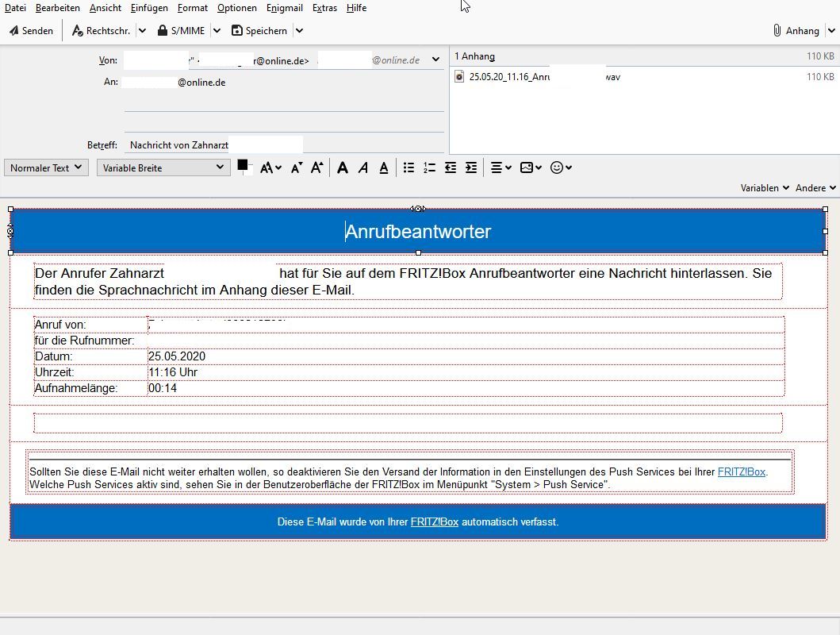Click the Anrufbeantworter heading text
The height and width of the screenshot is (635, 840).
[418, 232]
